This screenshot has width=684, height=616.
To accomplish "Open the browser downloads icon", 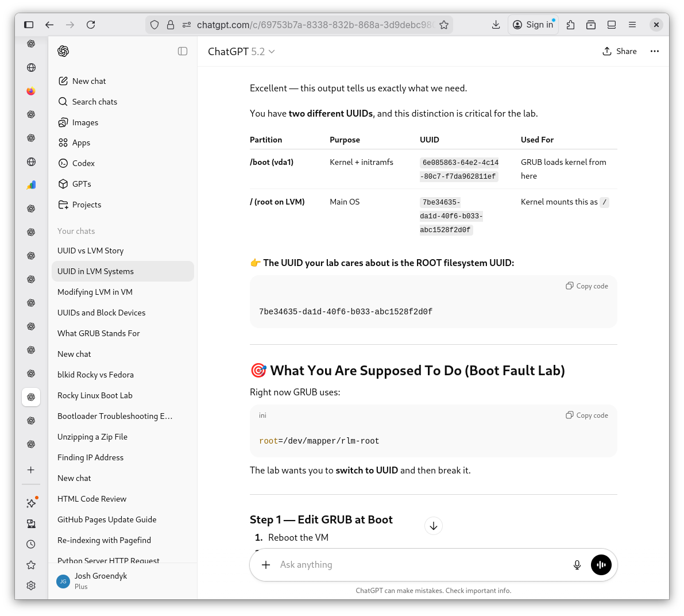I will click(x=496, y=25).
